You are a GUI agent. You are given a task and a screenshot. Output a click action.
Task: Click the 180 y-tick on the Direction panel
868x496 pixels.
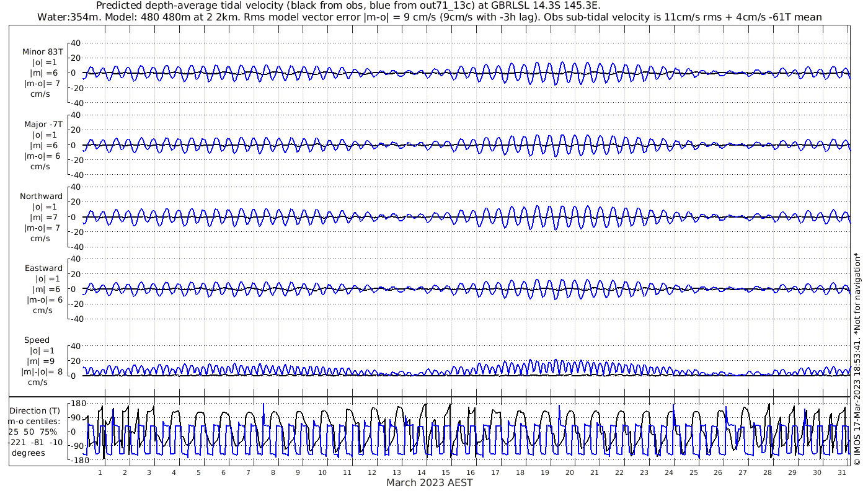[x=77, y=404]
